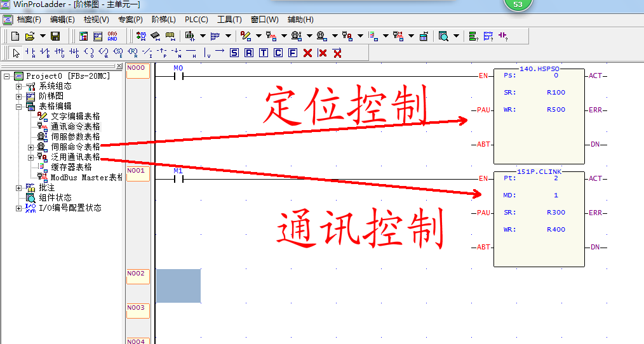Select ModBus Master table tree item

pyautogui.click(x=85, y=178)
